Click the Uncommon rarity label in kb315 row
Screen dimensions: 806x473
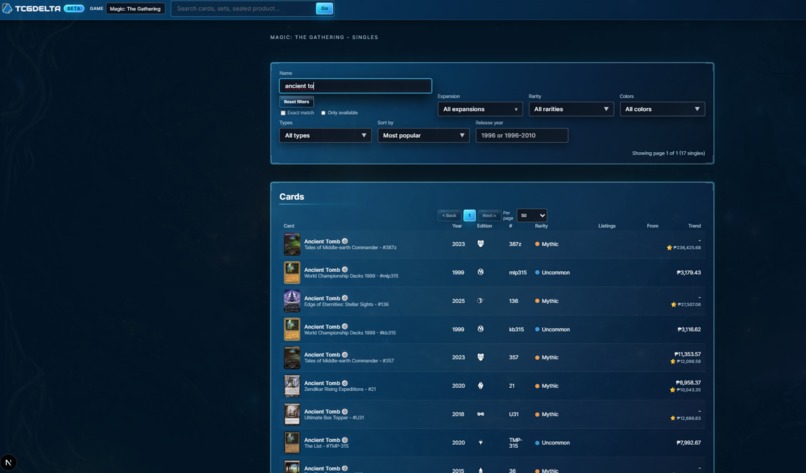(x=555, y=329)
